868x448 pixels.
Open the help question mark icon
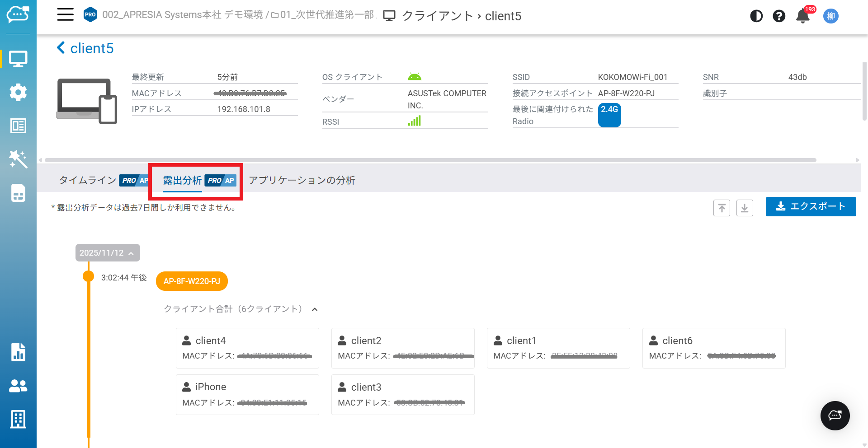click(779, 16)
